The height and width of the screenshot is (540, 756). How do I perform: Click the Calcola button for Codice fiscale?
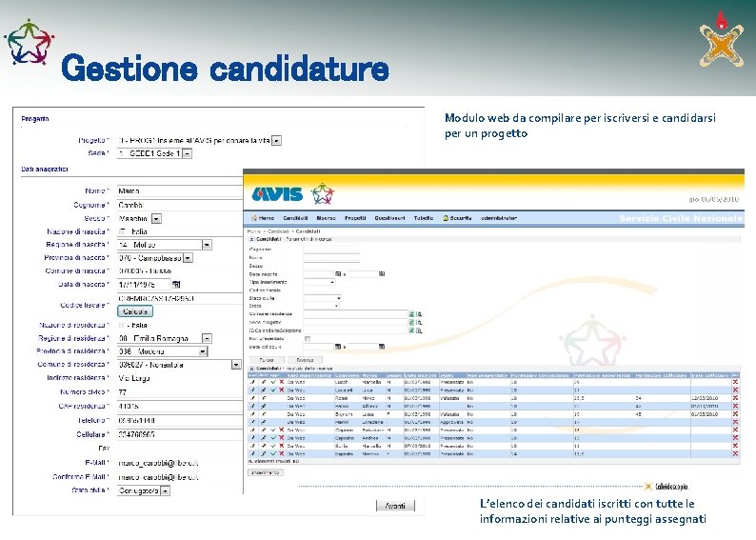click(135, 311)
